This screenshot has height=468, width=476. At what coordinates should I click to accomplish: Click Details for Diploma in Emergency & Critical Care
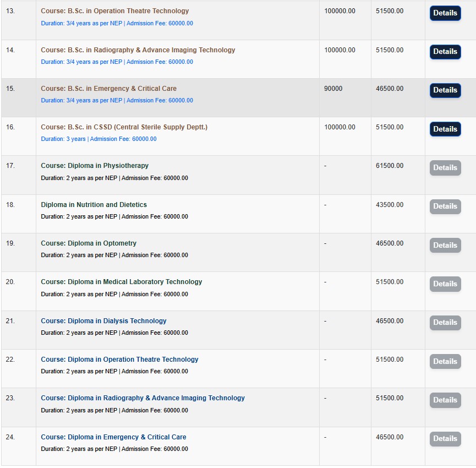click(445, 439)
